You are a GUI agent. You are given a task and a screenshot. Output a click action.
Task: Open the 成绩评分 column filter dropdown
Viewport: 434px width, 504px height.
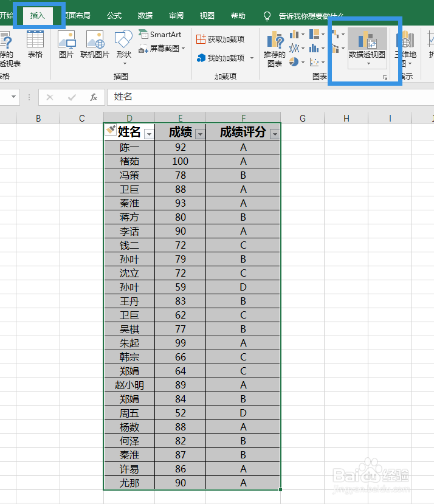275,134
